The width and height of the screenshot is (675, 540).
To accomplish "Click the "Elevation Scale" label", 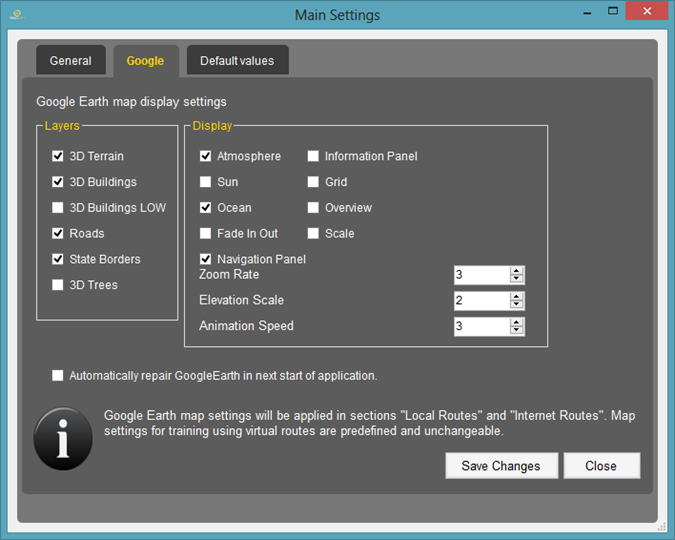I will point(242,300).
